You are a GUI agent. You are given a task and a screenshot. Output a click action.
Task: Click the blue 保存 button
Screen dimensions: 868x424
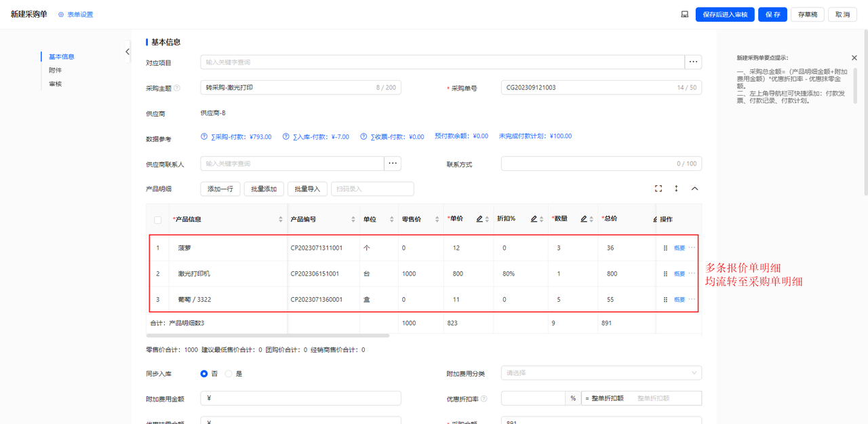[772, 14]
